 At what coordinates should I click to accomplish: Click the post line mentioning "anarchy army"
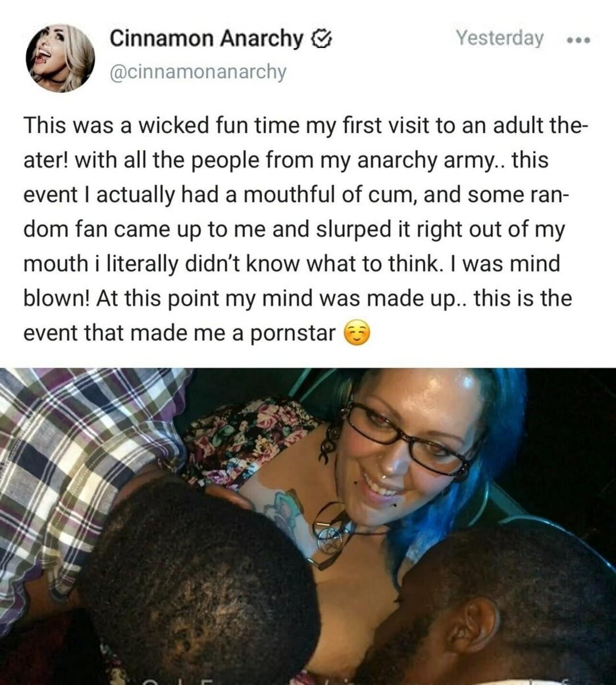(285, 160)
